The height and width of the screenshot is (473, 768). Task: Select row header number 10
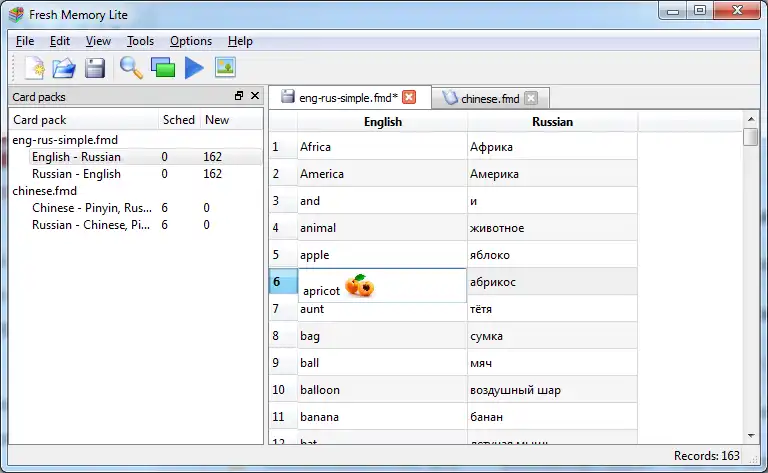[x=283, y=390]
